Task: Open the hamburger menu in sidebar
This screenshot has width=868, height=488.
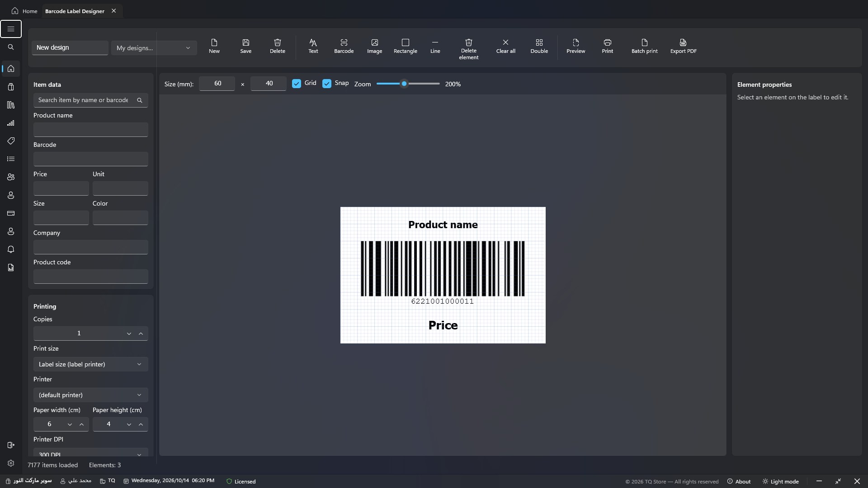Action: 11,29
